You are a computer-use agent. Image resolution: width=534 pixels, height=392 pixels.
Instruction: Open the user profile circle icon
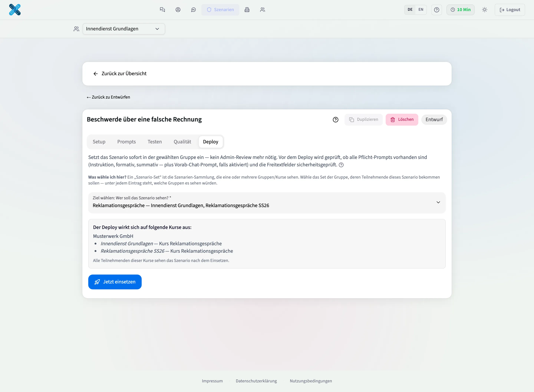coord(178,10)
